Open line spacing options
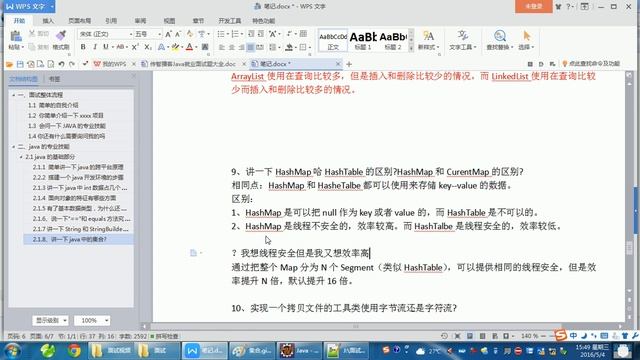640x360 pixels. 273,47
